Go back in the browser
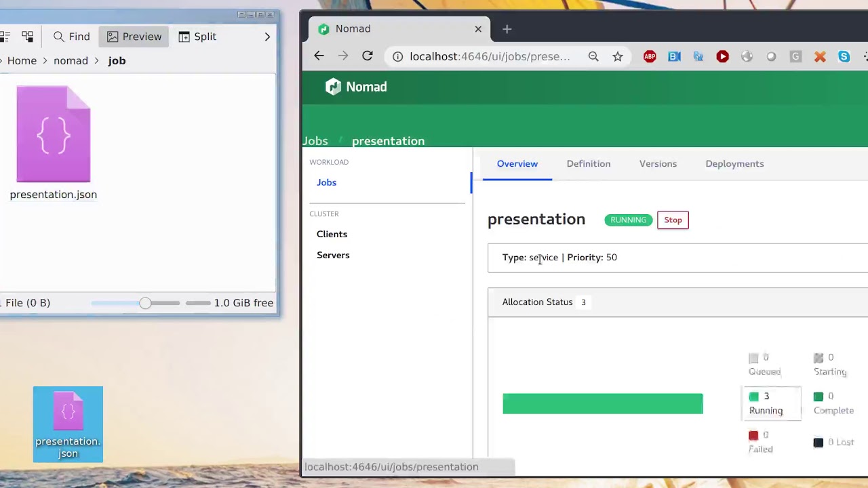Image resolution: width=868 pixels, height=488 pixels. tap(319, 56)
